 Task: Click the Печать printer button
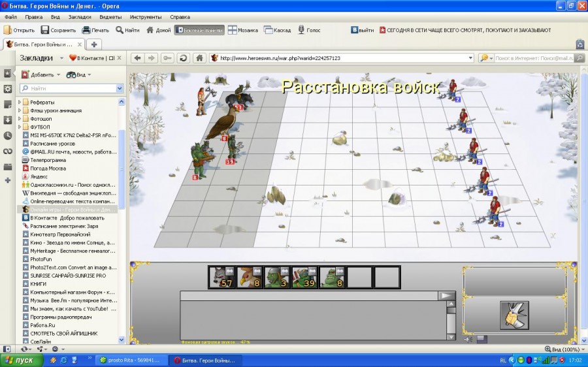click(x=95, y=30)
